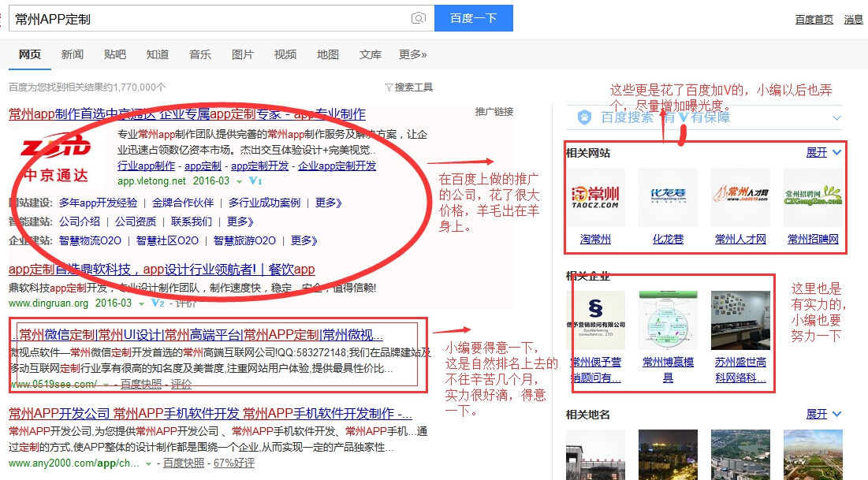Switch to the 视频 tab
The height and width of the screenshot is (480, 868).
[x=285, y=54]
